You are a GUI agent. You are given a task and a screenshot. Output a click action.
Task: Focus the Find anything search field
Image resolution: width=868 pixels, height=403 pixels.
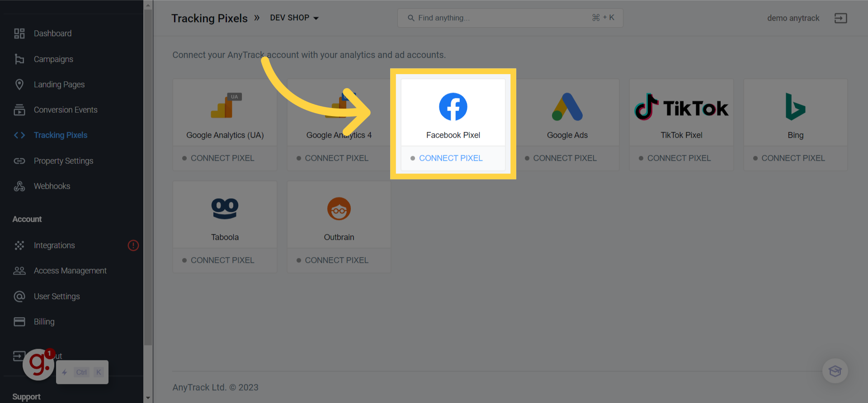click(510, 18)
